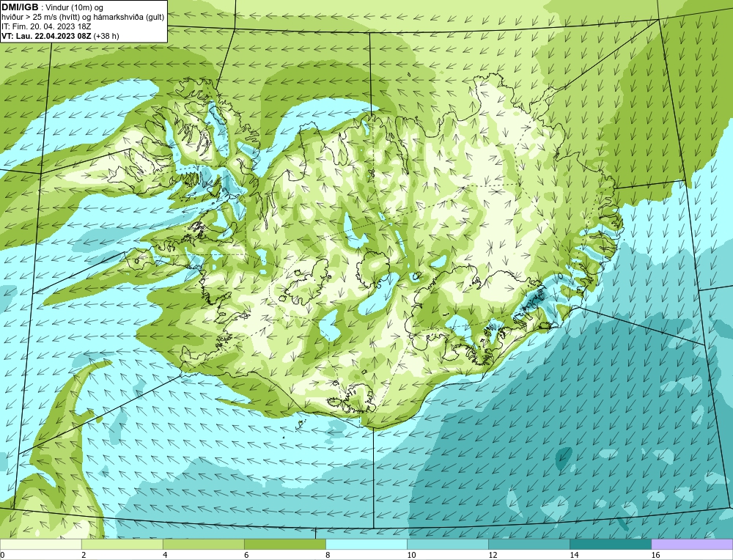Click the "IT: Fim. 20. 04. 2023 18Z" line
733x560 pixels.
click(46, 26)
